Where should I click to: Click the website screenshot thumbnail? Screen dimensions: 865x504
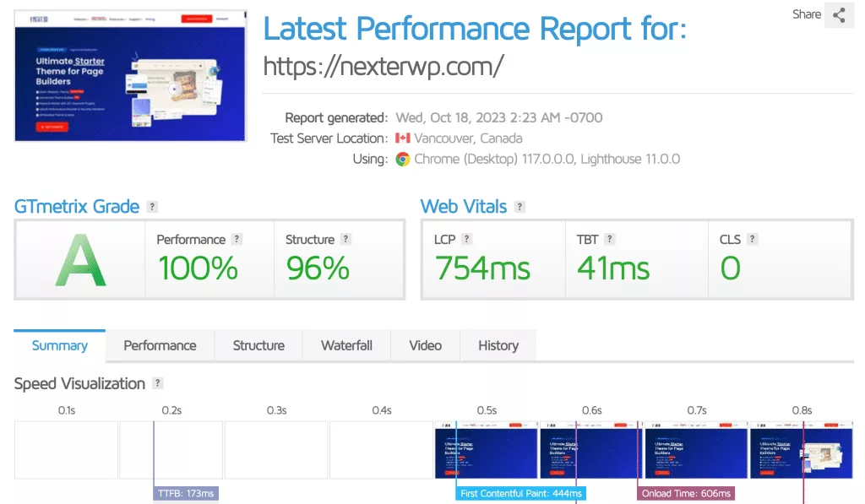click(x=130, y=75)
